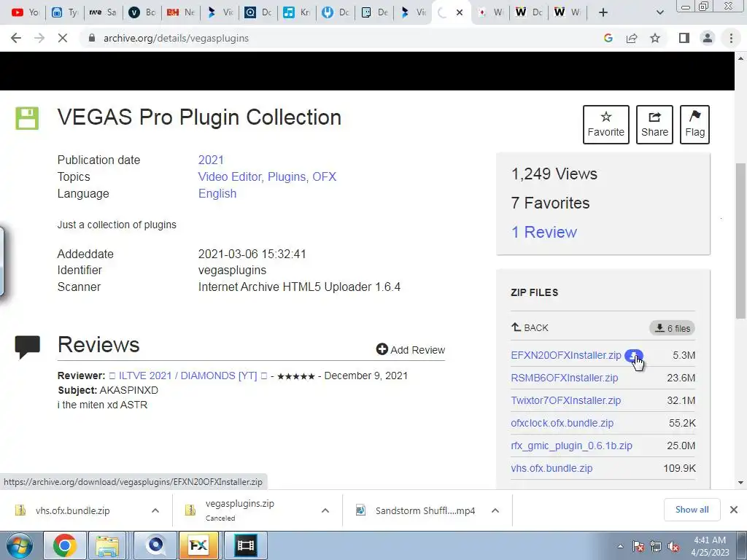Download RSMB6OFXInstaller.zip
This screenshot has height=560, width=747.
coord(565,378)
